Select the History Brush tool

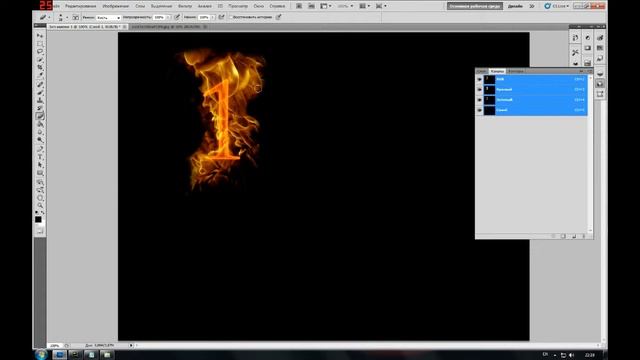tap(40, 109)
